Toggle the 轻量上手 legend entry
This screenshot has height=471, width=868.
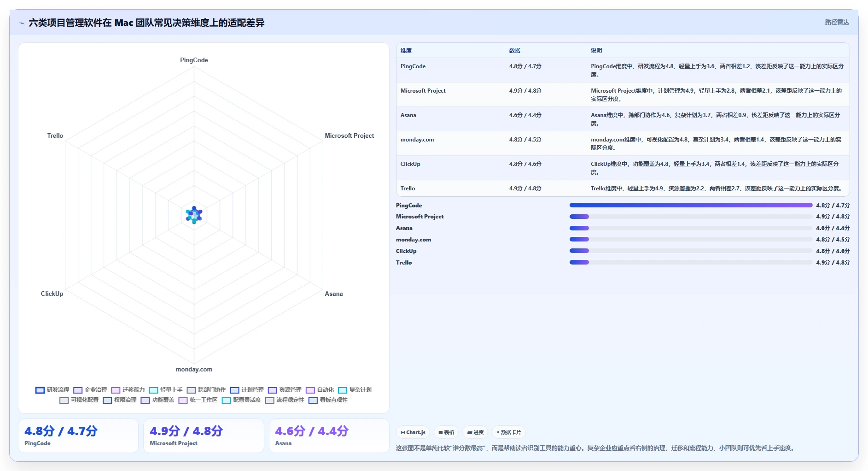(166, 390)
